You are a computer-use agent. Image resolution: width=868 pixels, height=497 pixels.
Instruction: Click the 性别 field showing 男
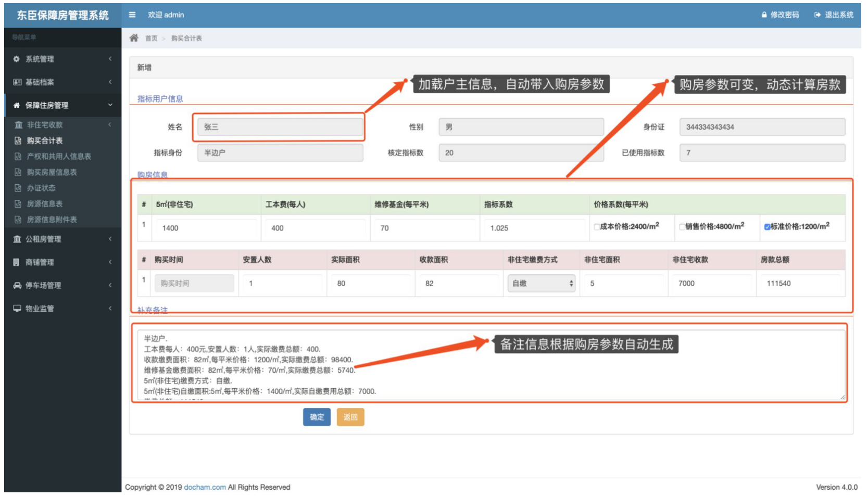coord(521,127)
